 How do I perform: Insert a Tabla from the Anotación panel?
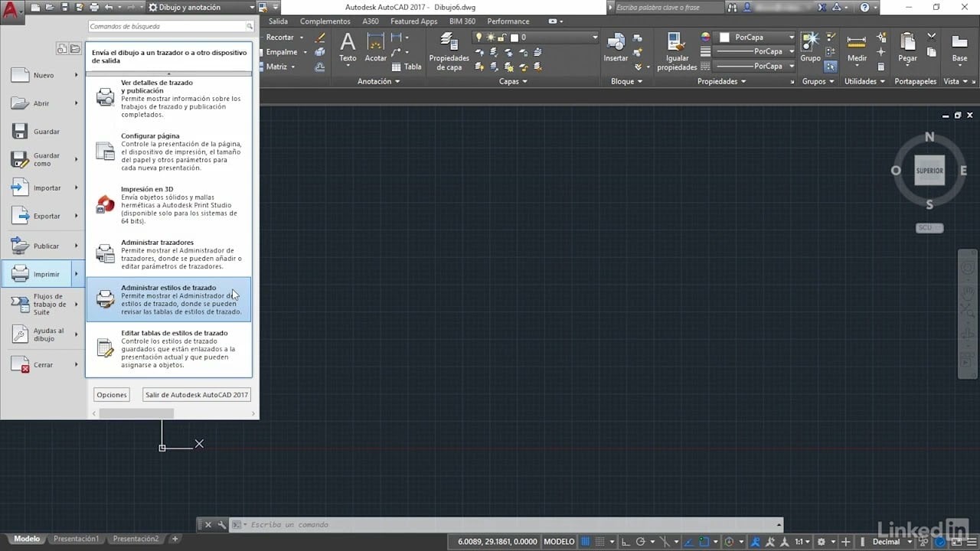[406, 67]
